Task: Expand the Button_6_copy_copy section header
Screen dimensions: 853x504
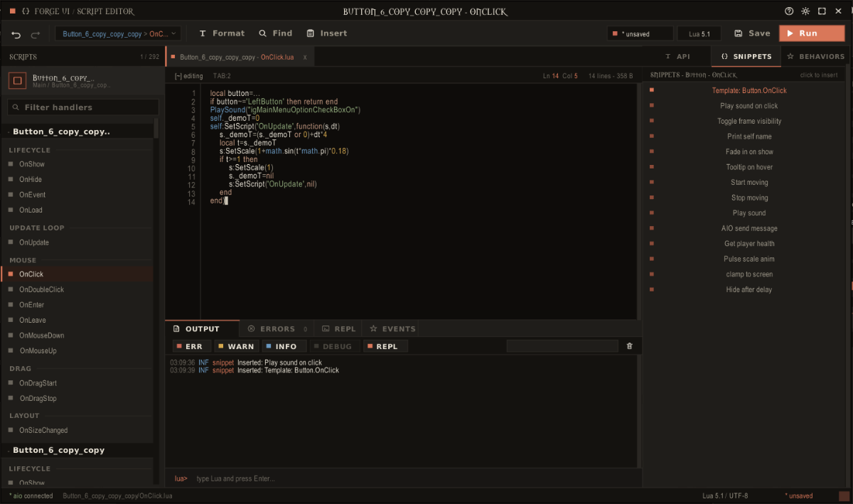Action: [x=77, y=450]
